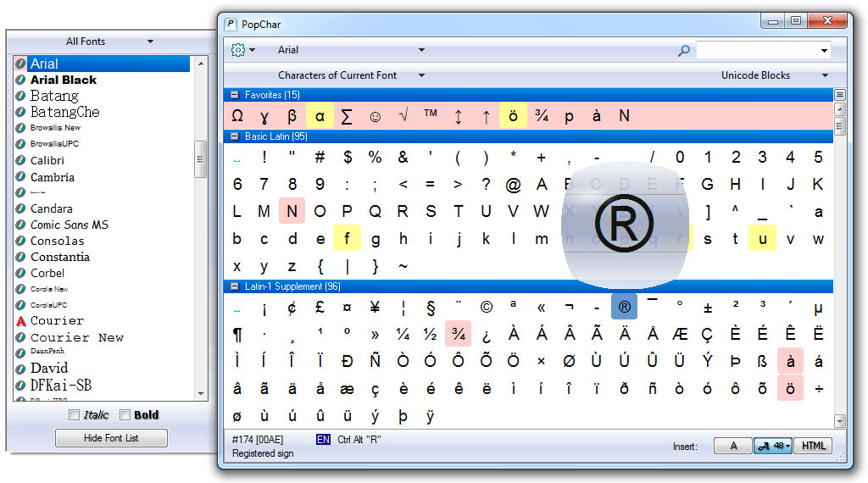Viewport: 868px width, 483px height.
Task: Pick the Omega symbol in Favorites
Action: 237,115
